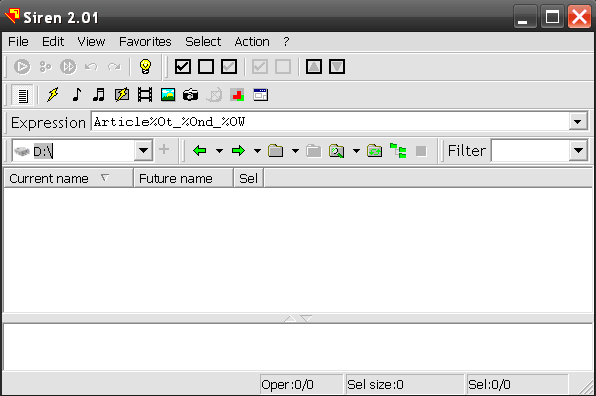The height and width of the screenshot is (396, 596).
Task: Click the single music note icon
Action: tap(76, 94)
